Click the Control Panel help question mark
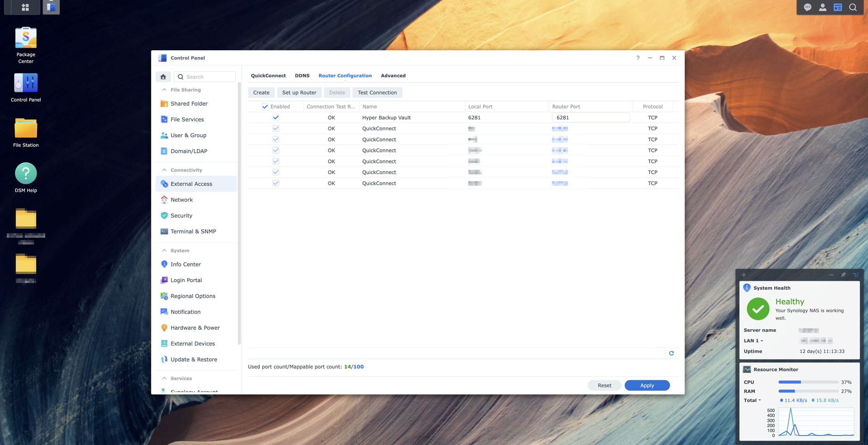The height and width of the screenshot is (445, 868). [x=638, y=58]
